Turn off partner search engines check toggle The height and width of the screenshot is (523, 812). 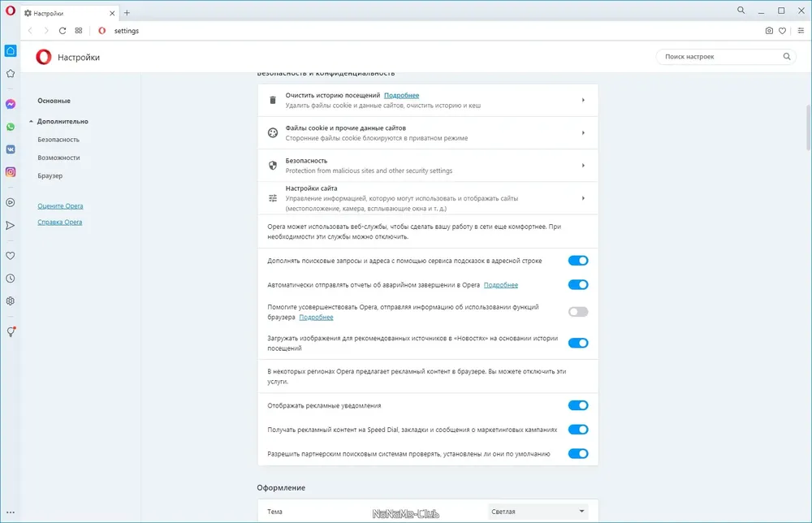click(578, 454)
